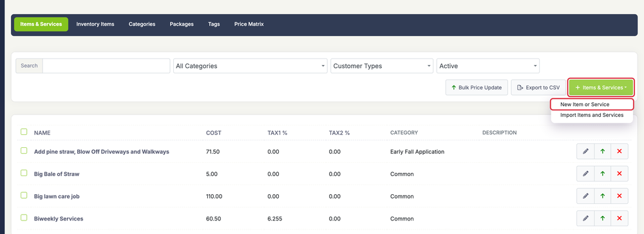The width and height of the screenshot is (644, 234).
Task: Click the DESCRIPTION column header
Action: 500,133
